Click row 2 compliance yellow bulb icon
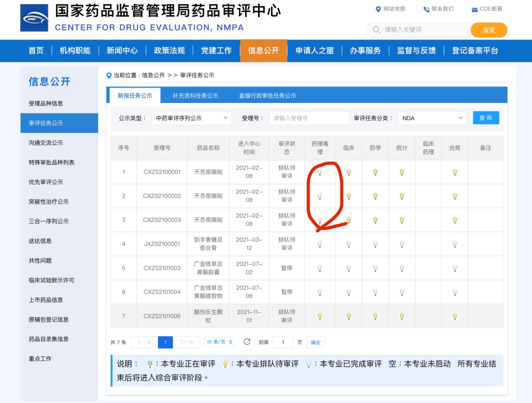This screenshot has height=403, width=532. pos(455,196)
